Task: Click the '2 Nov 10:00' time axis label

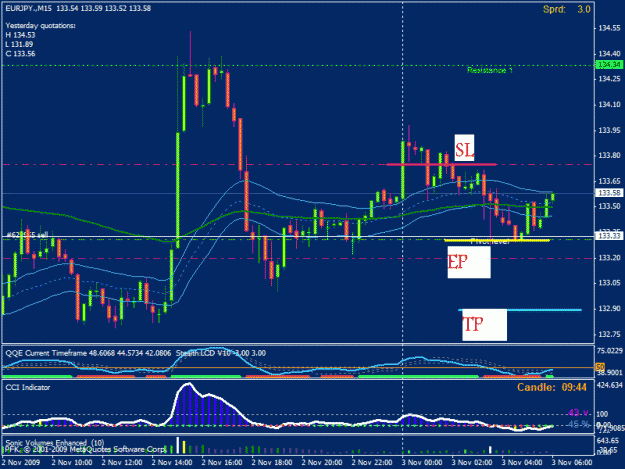Action: click(72, 463)
